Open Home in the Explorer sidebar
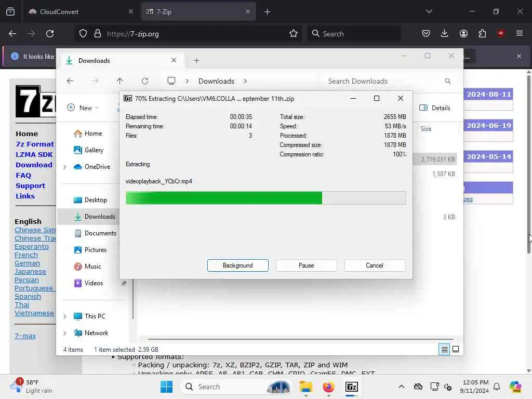Screen dimensions: 532x399 click(x=88, y=134)
